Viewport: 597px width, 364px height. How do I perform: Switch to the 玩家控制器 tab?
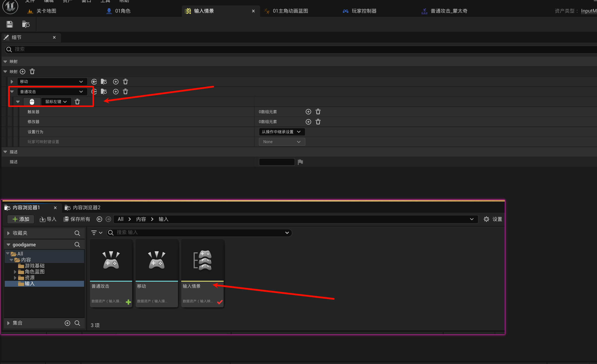[x=363, y=11]
